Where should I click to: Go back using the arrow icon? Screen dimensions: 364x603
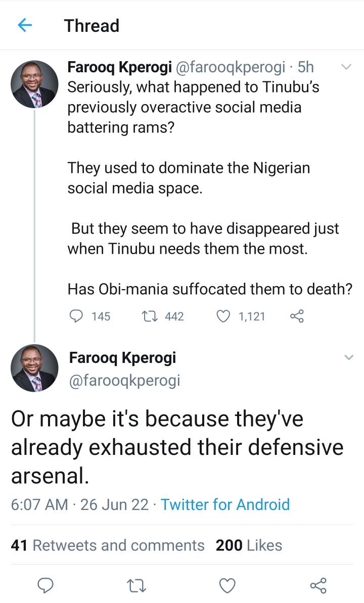coord(25,25)
